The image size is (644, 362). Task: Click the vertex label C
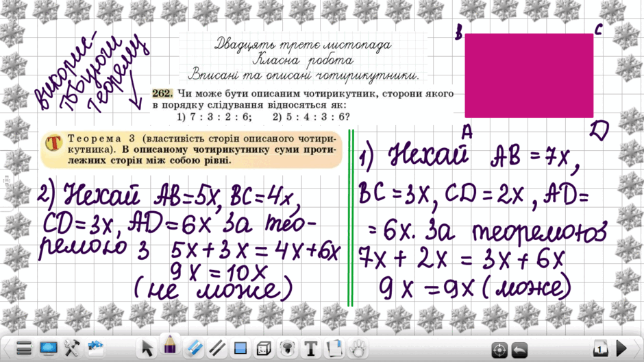(598, 29)
